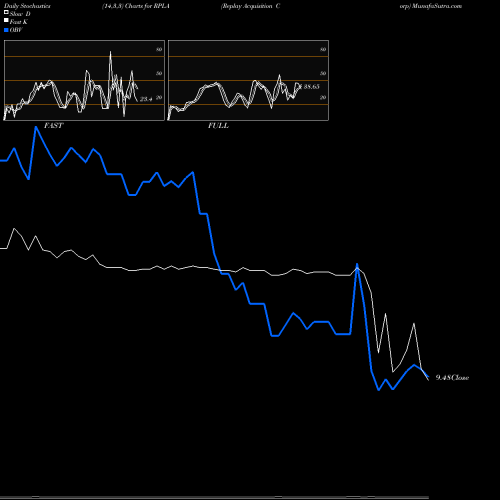Click the FULL chart label
500x500 pixels.
(218, 125)
